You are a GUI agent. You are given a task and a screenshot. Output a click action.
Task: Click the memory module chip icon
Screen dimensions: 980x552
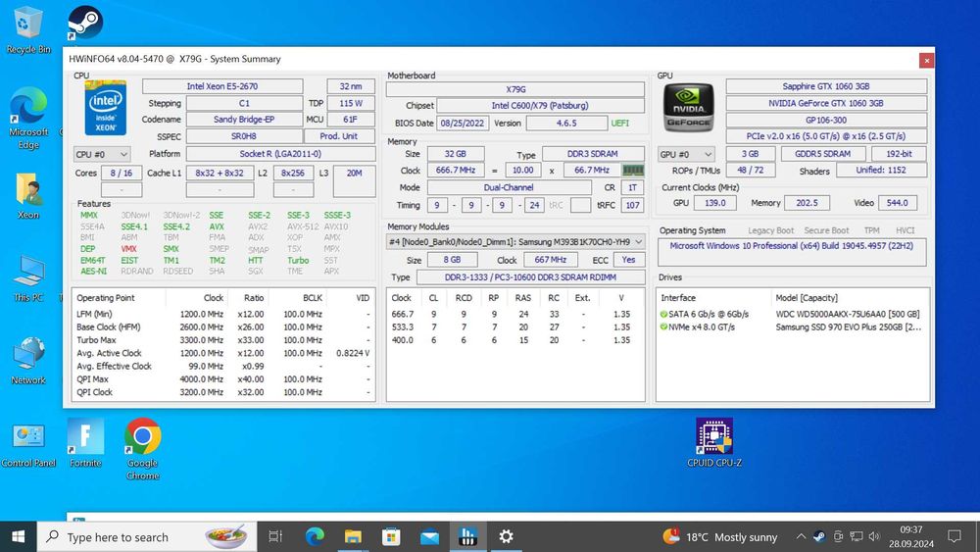pyautogui.click(x=633, y=170)
